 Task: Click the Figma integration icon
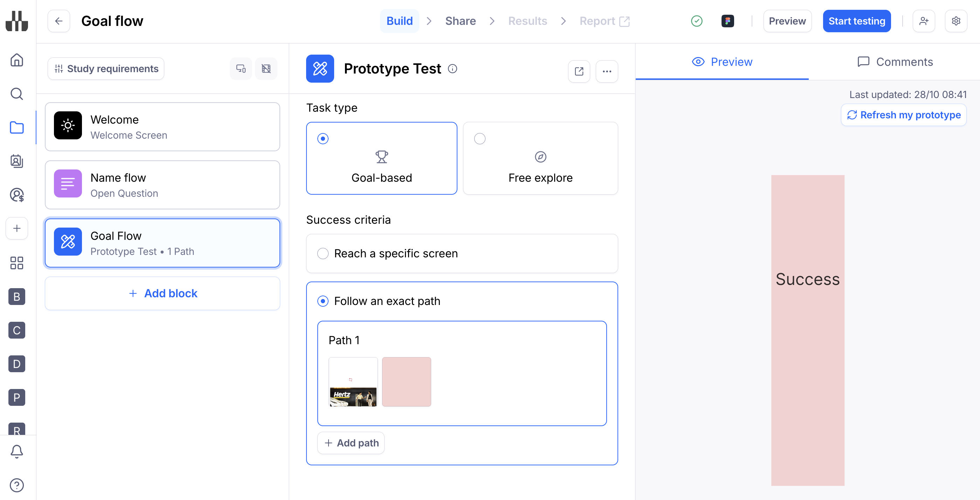[727, 21]
